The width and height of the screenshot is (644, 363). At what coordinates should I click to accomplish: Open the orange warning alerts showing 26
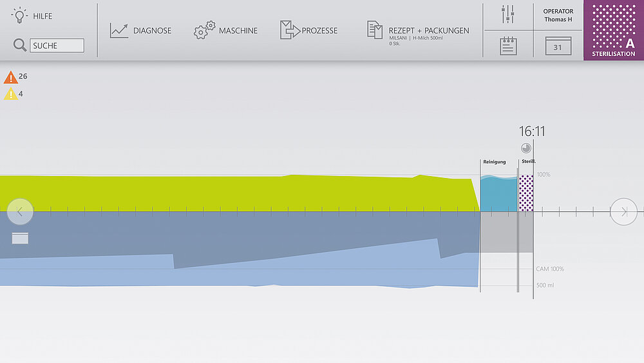11,77
